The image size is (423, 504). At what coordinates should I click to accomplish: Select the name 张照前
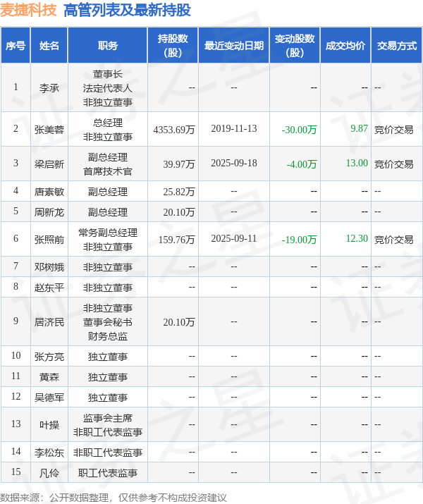coord(49,240)
